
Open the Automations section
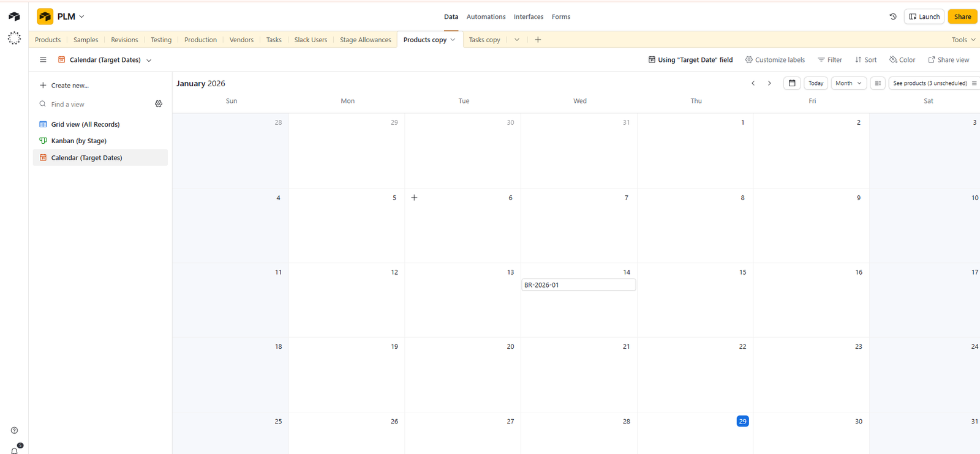[x=486, y=17]
